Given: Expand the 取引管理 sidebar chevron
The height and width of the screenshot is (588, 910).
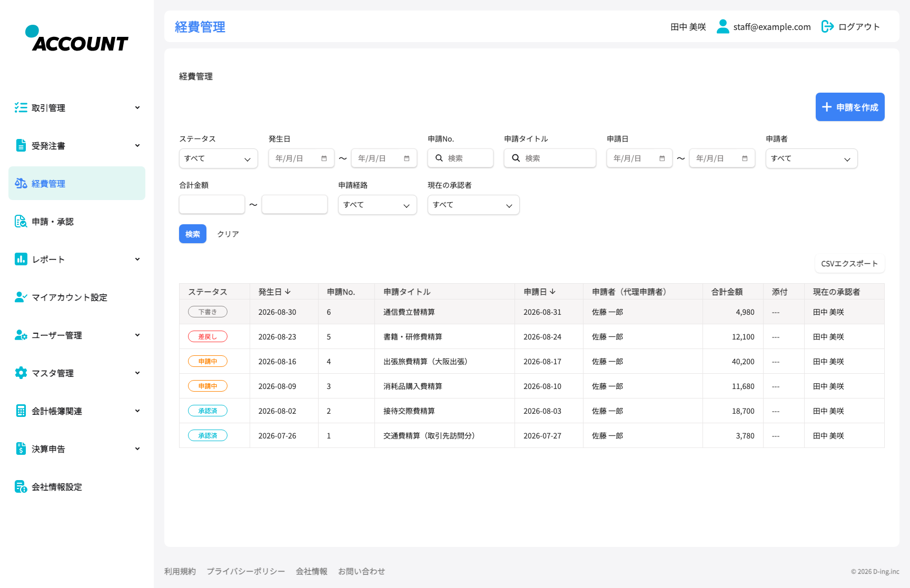Looking at the screenshot, I should tap(137, 107).
